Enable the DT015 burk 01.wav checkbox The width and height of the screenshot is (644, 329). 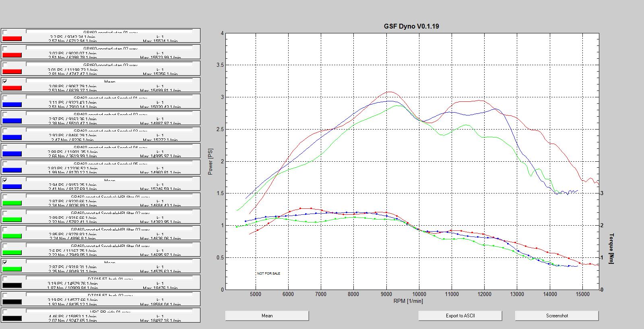tap(5, 279)
